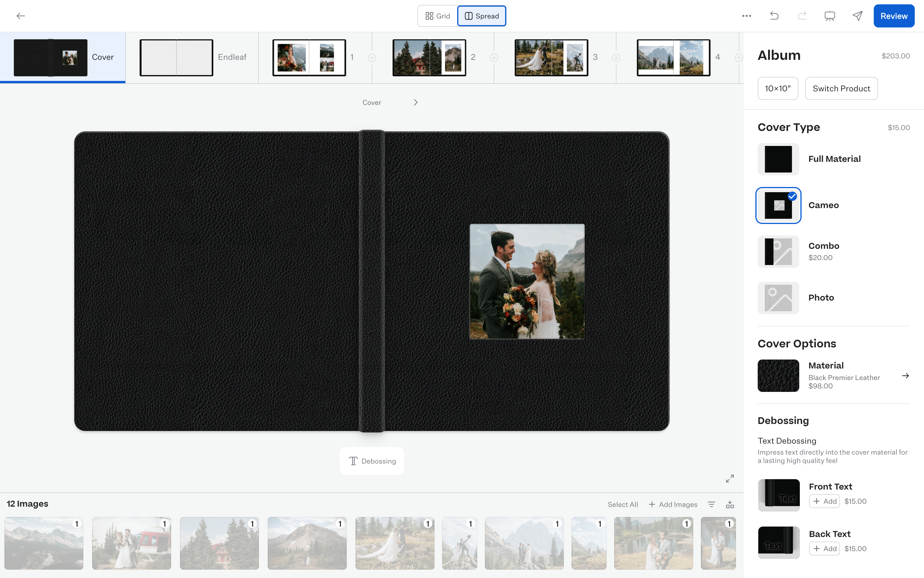Select the flowing wedding dress image thumbnail
Viewport: 924px width, 578px height.
coord(395,543)
